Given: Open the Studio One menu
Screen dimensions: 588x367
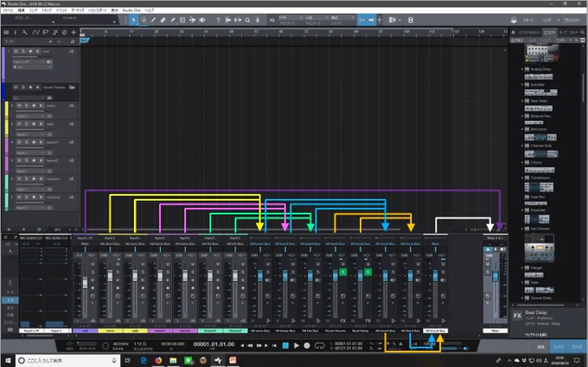Looking at the screenshot, I should click(131, 10).
